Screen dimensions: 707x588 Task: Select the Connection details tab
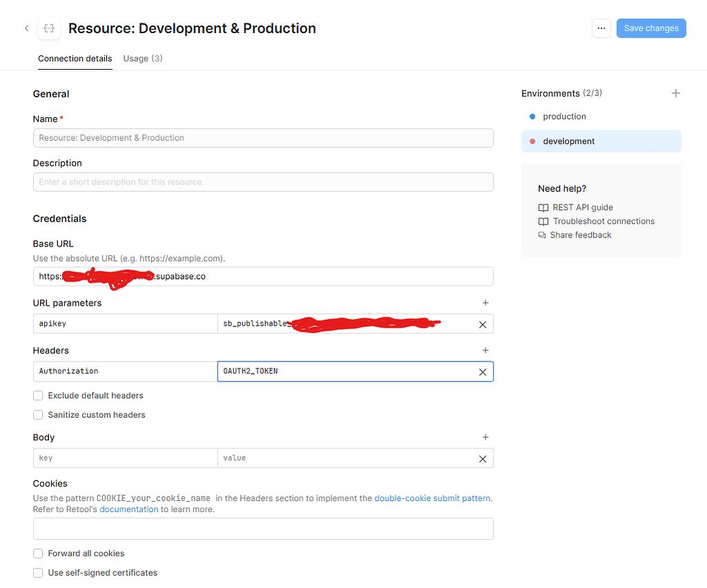75,59
